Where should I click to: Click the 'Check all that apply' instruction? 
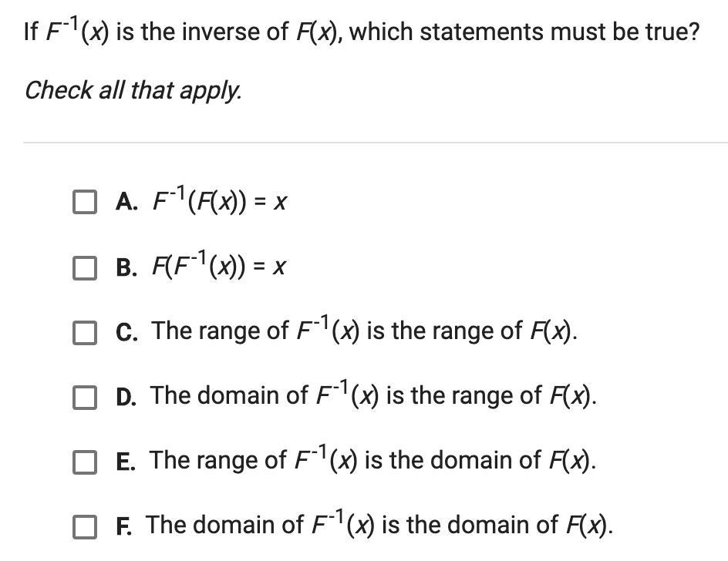tap(133, 90)
